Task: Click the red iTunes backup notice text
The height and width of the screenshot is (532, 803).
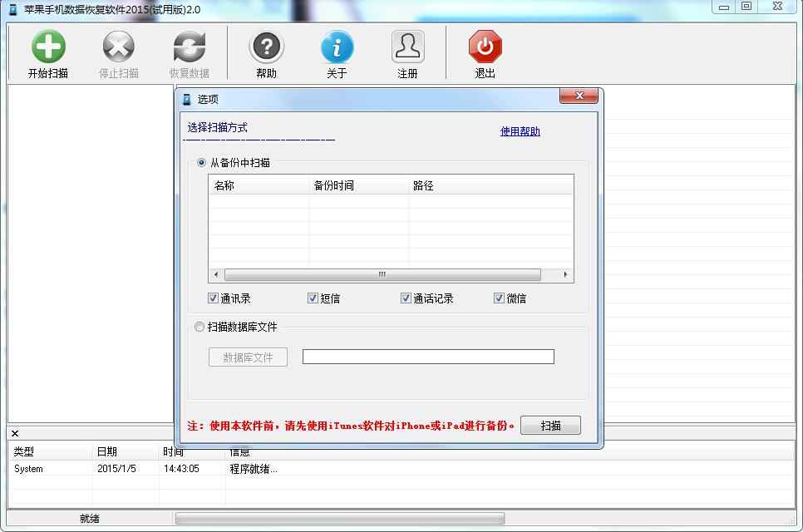Action: pos(351,426)
